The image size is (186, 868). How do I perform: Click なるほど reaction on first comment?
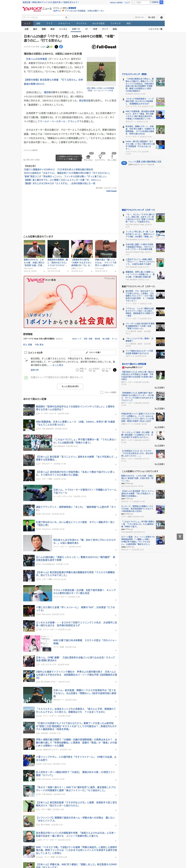click(94, 370)
